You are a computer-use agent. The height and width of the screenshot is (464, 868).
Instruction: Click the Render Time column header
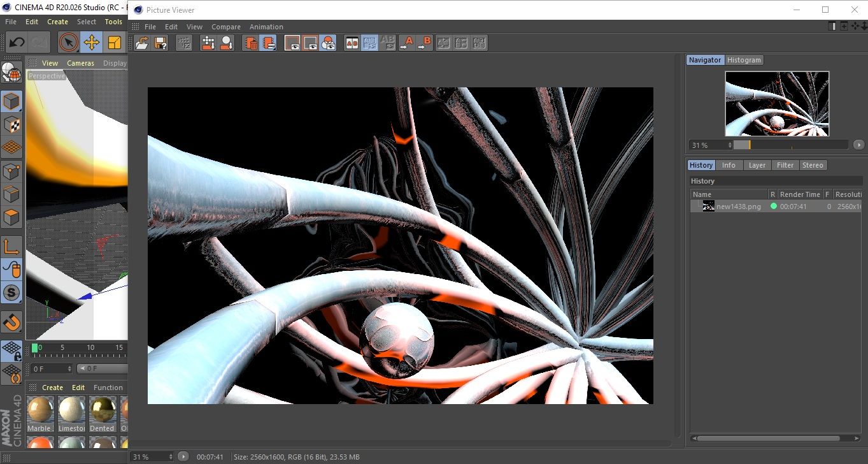click(x=800, y=194)
